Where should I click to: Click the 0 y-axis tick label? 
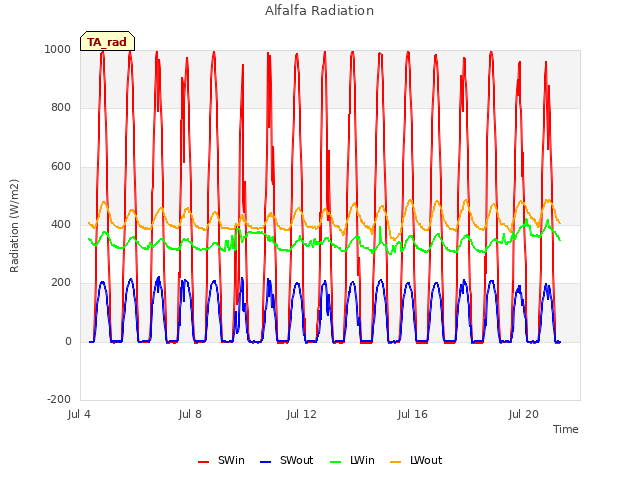click(x=68, y=341)
